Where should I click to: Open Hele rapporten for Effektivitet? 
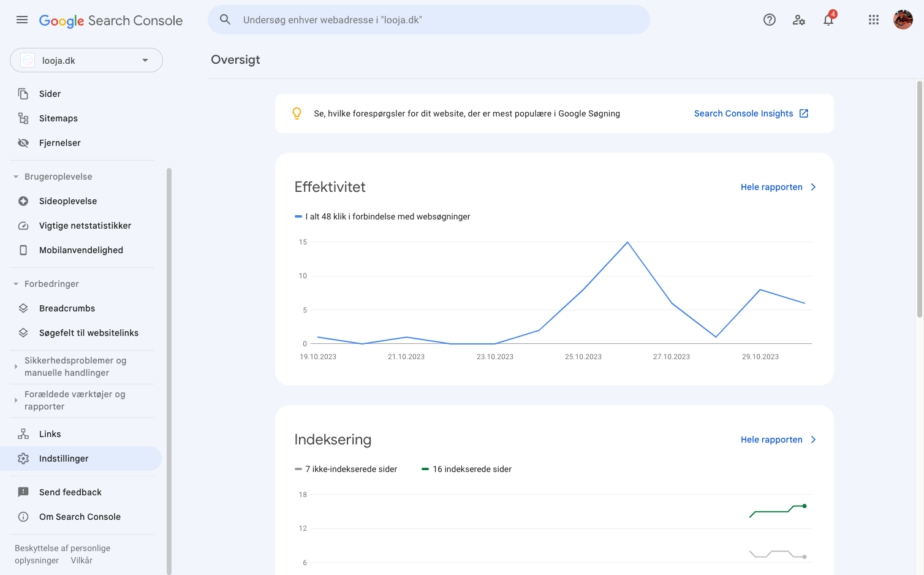coord(778,187)
